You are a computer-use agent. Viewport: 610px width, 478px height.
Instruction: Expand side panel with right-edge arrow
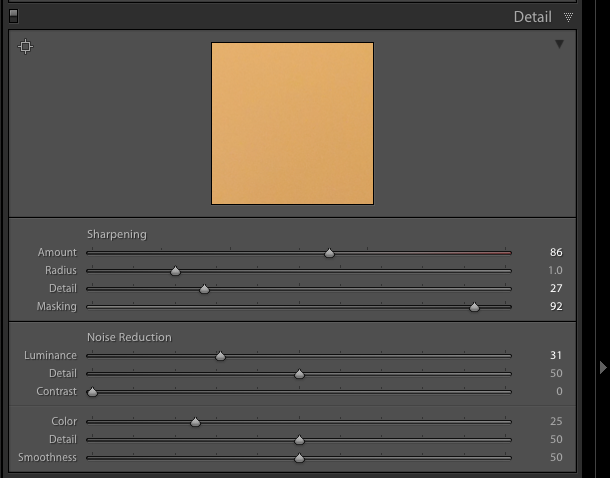coord(603,367)
